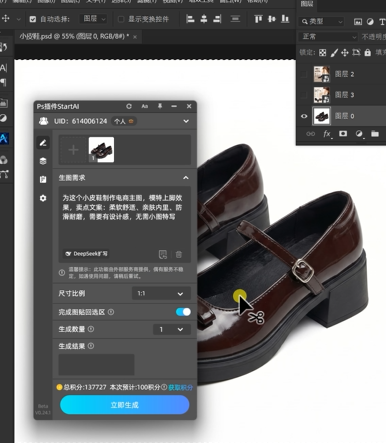The height and width of the screenshot is (443, 386).
Task: Open the 正常 blend mode dropdown
Action: [328, 36]
